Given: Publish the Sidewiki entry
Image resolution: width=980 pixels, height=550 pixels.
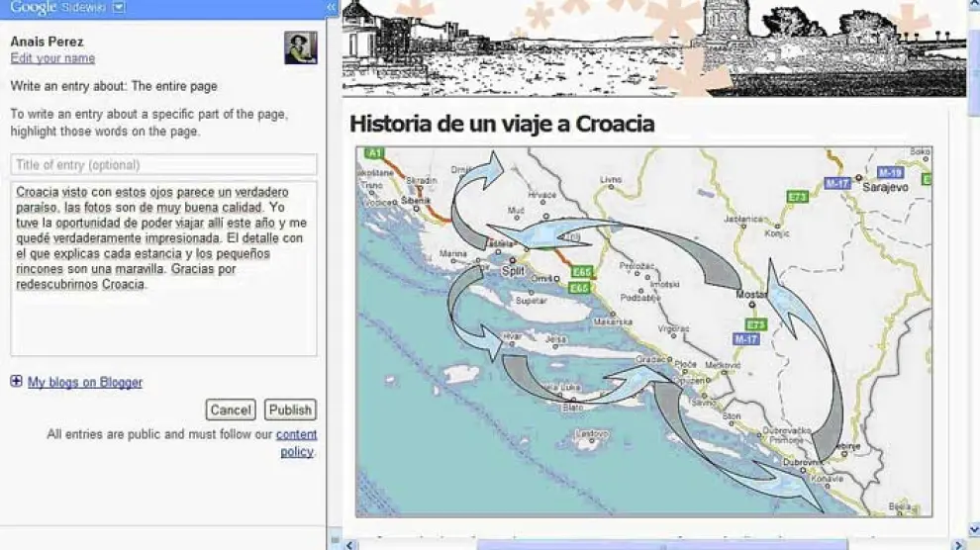Looking at the screenshot, I should point(290,410).
